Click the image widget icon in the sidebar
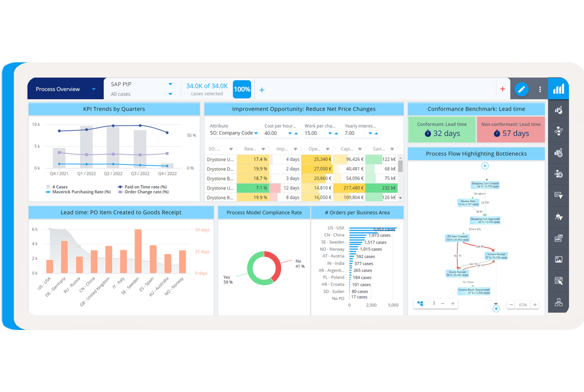 559,260
